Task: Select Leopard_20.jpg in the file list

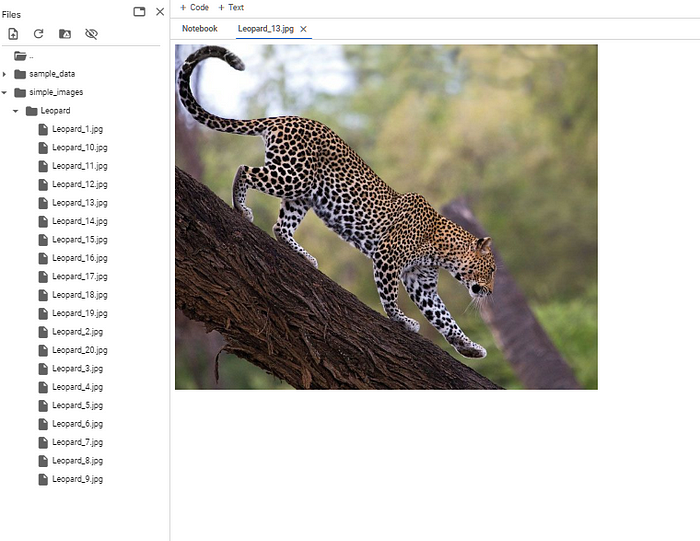Action: pyautogui.click(x=79, y=350)
